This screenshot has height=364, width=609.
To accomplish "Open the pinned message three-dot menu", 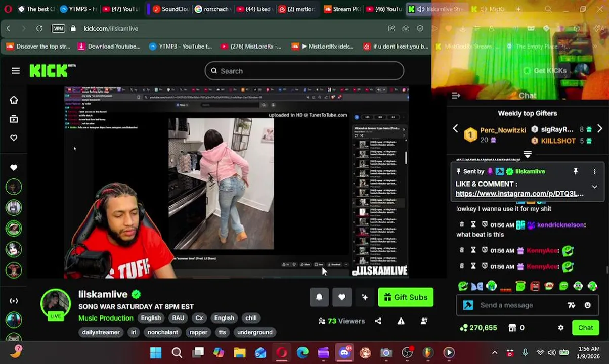I will point(595,171).
